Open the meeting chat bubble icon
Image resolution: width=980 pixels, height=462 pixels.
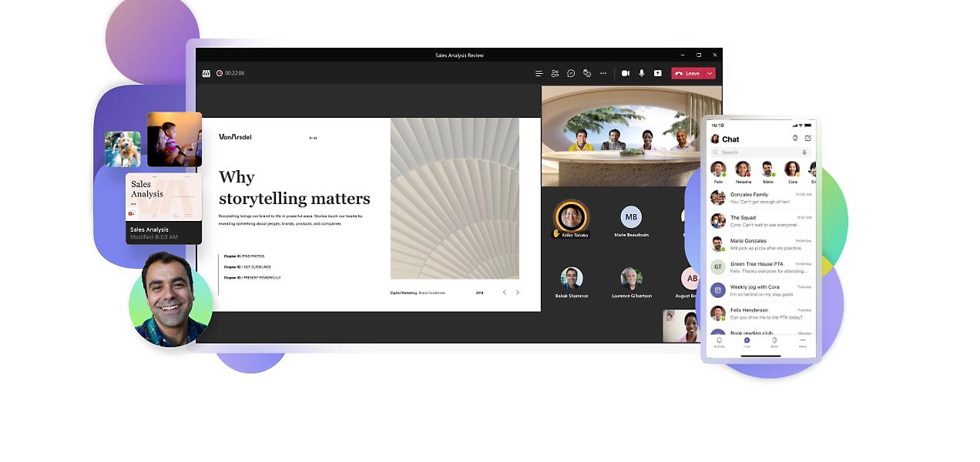[571, 73]
